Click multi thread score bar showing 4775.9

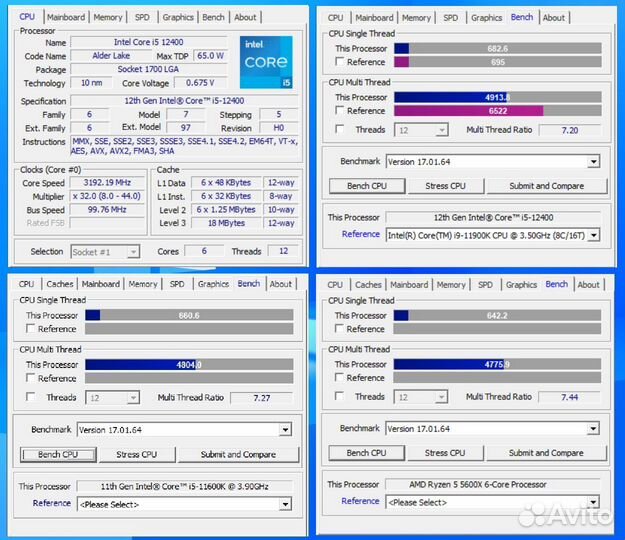point(497,364)
